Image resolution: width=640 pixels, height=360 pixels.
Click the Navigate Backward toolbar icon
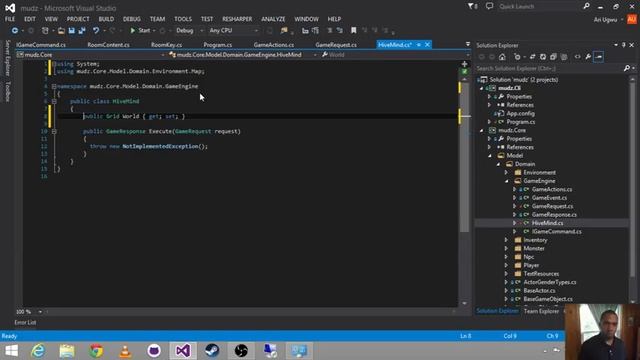15,31
